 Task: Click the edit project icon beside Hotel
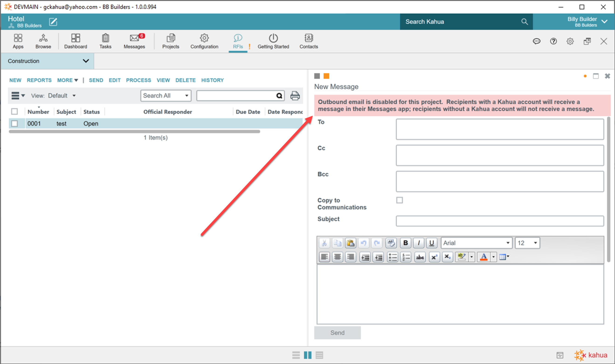(53, 22)
